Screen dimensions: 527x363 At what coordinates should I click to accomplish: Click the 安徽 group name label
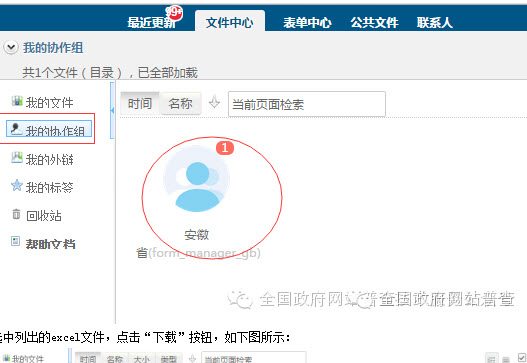[x=197, y=235]
